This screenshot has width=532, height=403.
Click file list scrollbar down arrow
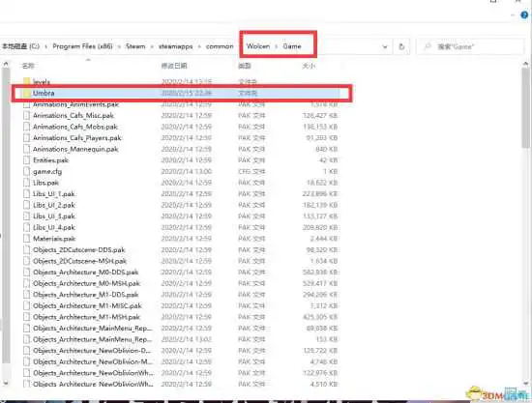pos(526,384)
